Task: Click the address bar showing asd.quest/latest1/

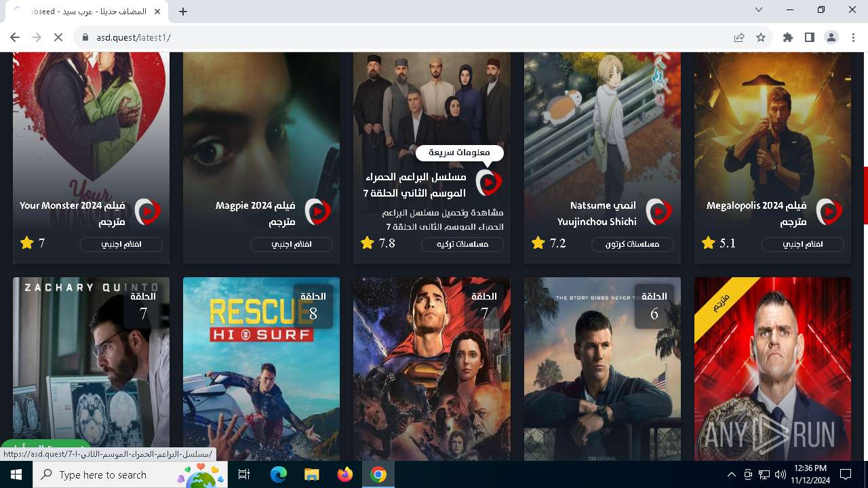Action: coord(407,37)
